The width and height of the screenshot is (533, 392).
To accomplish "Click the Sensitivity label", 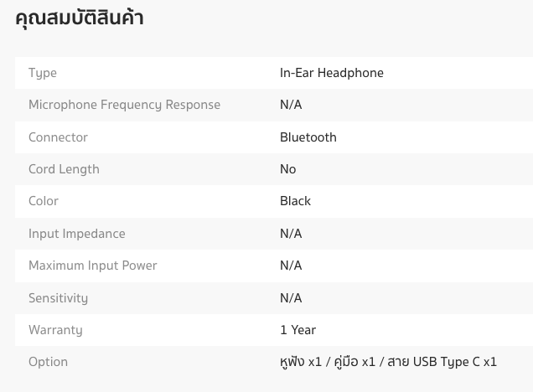I will pyautogui.click(x=58, y=298).
